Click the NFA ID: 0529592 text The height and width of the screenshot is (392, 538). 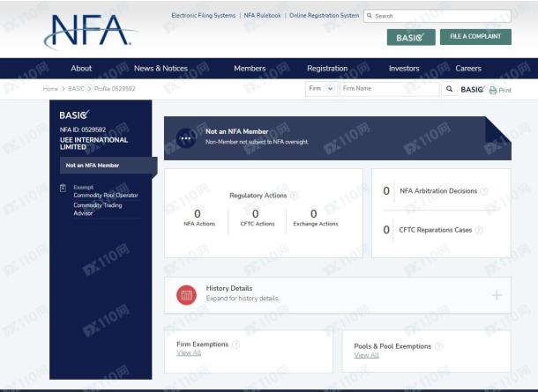click(83, 129)
